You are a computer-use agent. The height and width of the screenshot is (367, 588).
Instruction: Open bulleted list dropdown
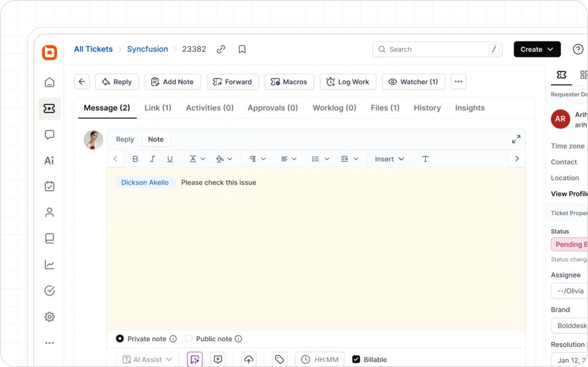320,159
